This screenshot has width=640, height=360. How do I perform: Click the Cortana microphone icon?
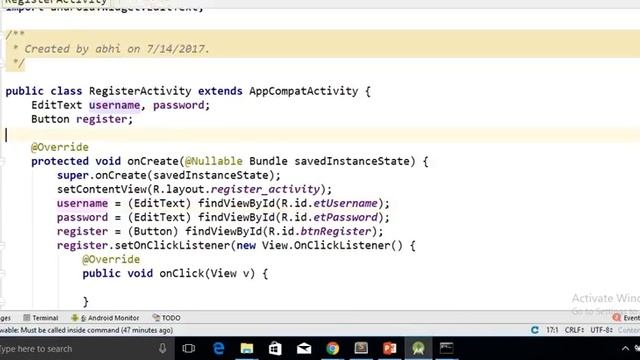tap(162, 348)
